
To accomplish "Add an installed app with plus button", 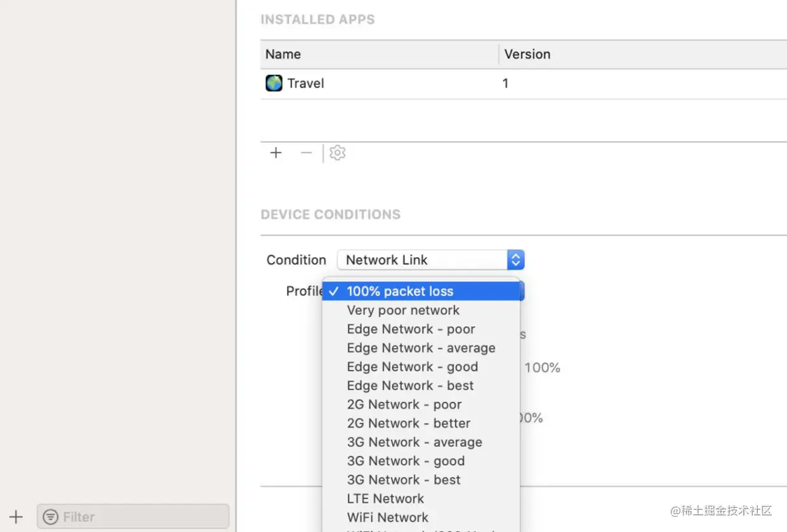I will [x=276, y=153].
